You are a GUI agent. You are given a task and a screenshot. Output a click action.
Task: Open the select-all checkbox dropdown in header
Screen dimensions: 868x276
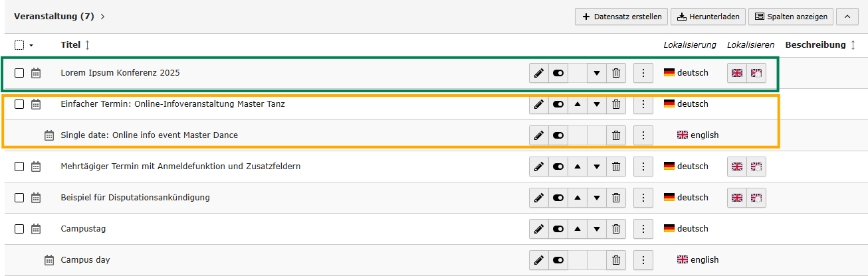[x=31, y=45]
